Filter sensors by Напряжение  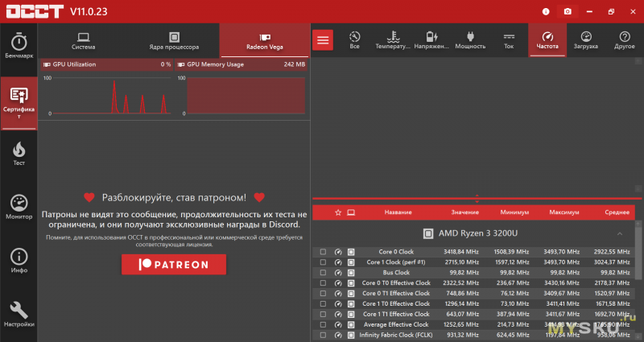(431, 40)
